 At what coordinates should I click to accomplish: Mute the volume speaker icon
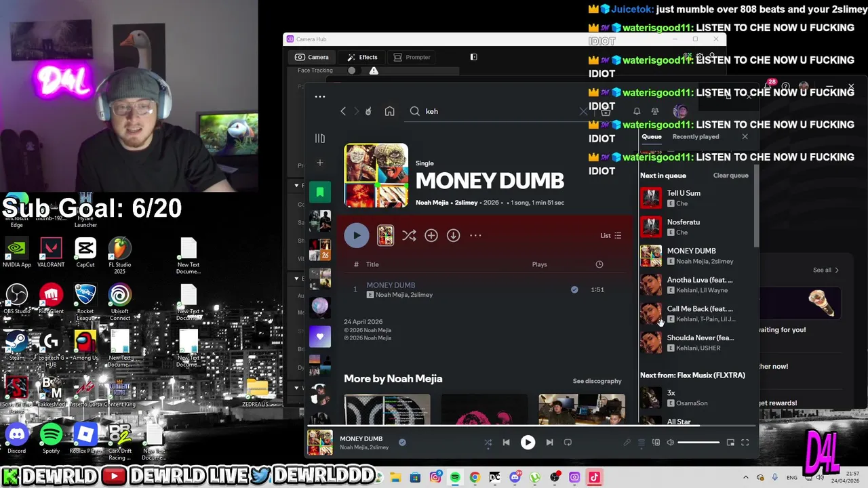tap(670, 443)
